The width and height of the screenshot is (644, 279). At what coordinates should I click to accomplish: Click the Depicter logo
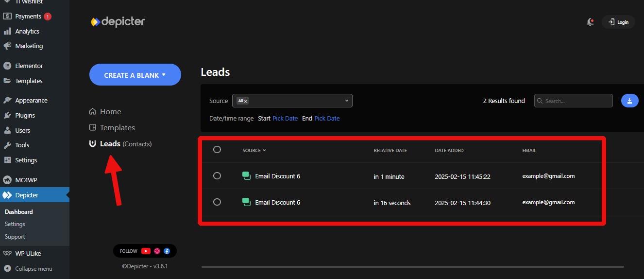[x=118, y=21]
